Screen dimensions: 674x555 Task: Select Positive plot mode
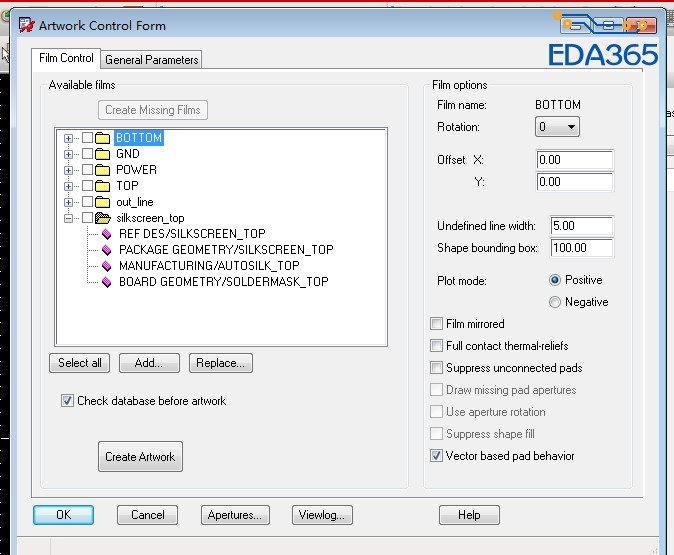coord(555,280)
